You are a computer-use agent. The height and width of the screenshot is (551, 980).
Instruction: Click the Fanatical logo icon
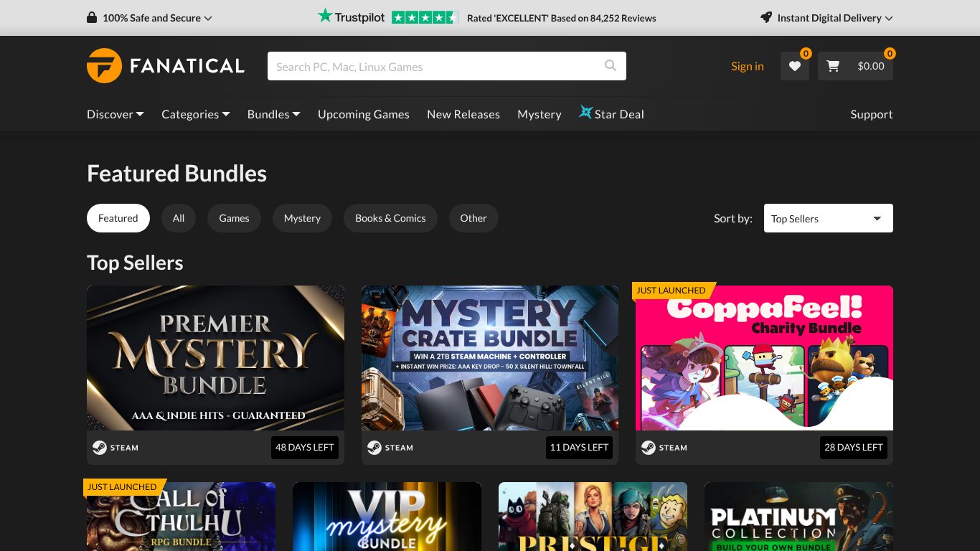(104, 66)
